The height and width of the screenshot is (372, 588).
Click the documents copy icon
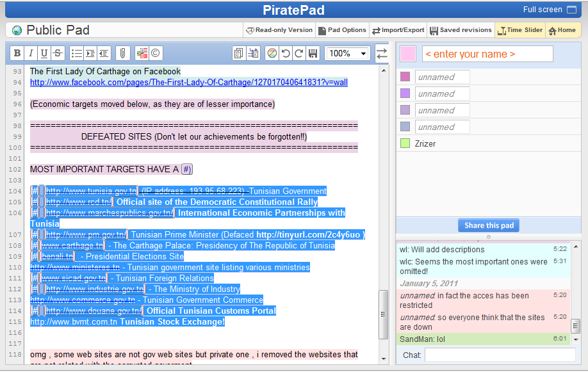(x=238, y=53)
